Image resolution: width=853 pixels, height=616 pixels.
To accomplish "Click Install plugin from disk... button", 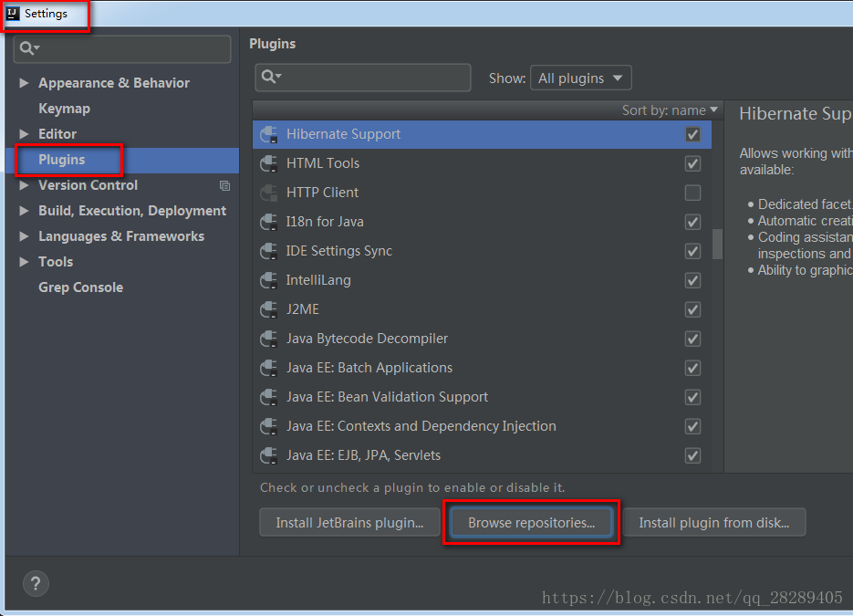I will click(713, 522).
